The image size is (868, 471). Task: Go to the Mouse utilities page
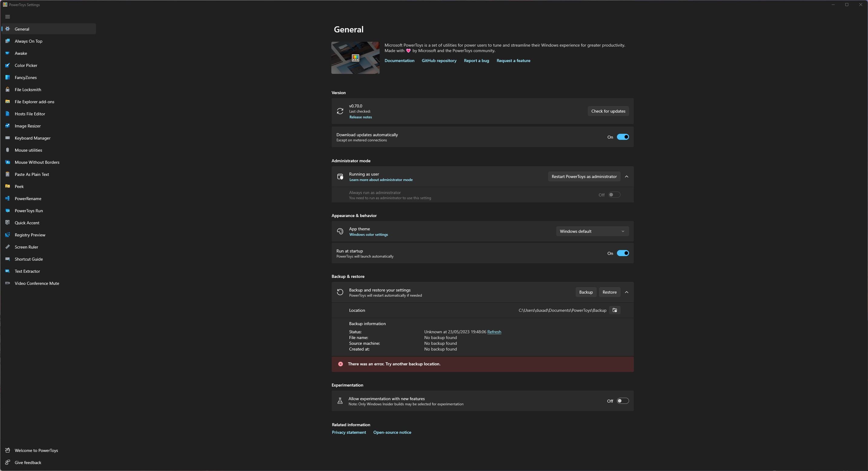tap(28, 150)
